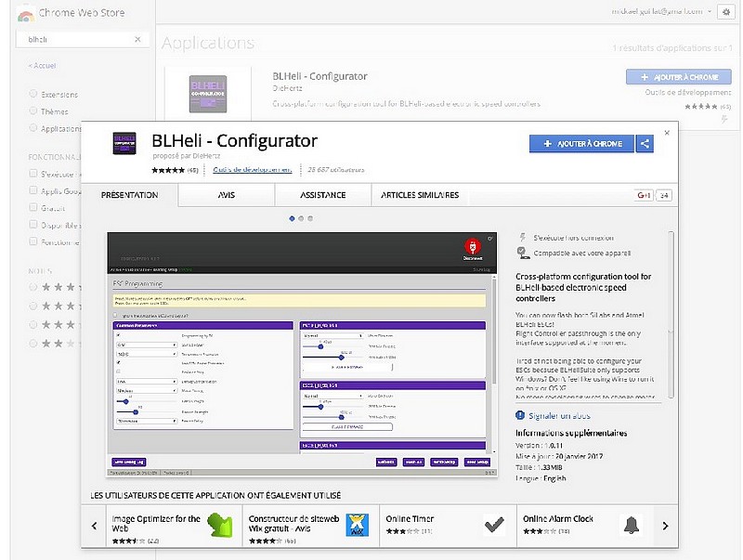
Task: Click the Signaler un abus flag icon
Action: point(520,415)
